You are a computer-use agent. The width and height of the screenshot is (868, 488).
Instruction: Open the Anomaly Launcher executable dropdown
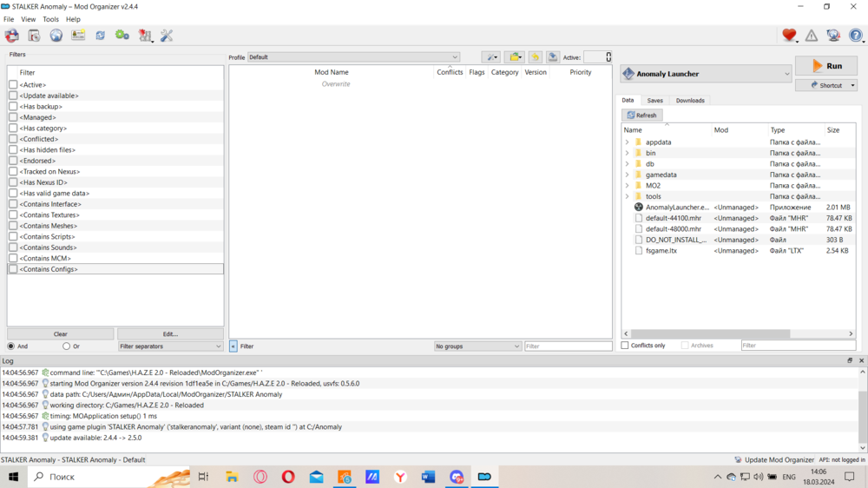pyautogui.click(x=707, y=74)
